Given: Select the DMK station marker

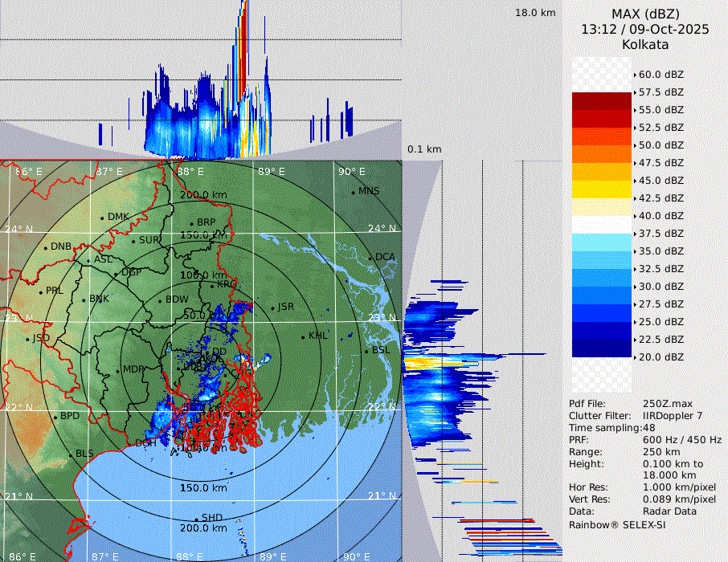Looking at the screenshot, I should 102,218.
